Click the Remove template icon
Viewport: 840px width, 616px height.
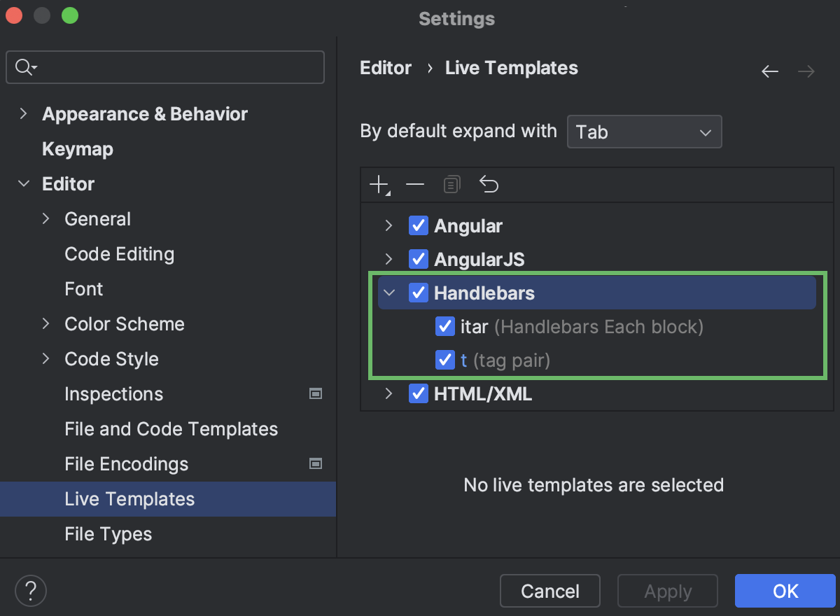415,184
